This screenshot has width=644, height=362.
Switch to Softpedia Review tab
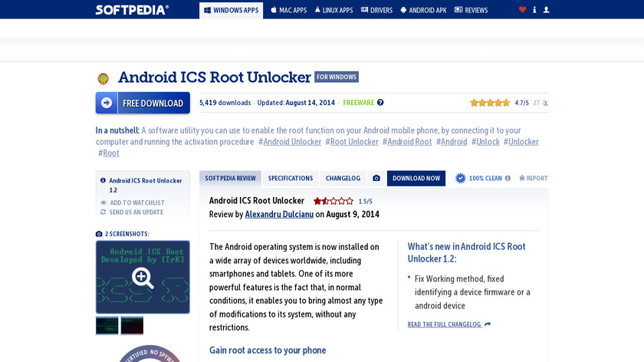pyautogui.click(x=230, y=179)
